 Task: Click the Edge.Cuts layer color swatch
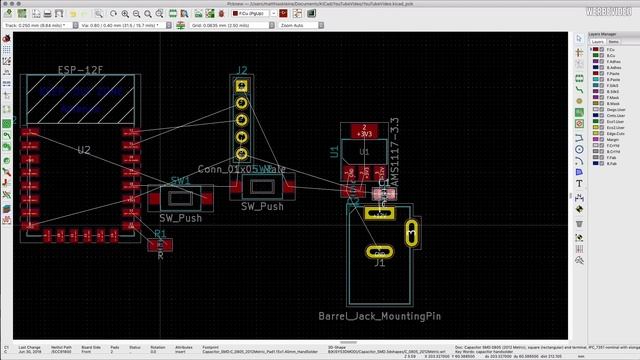tap(596, 133)
